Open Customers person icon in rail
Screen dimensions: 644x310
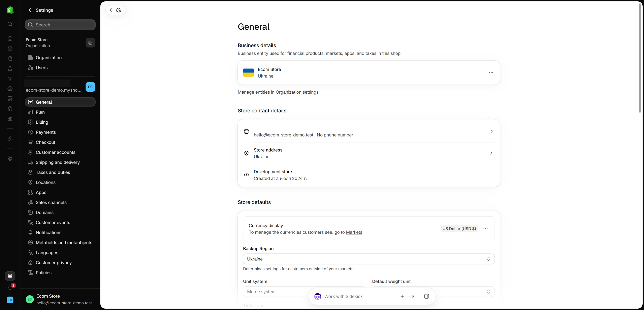(x=10, y=68)
